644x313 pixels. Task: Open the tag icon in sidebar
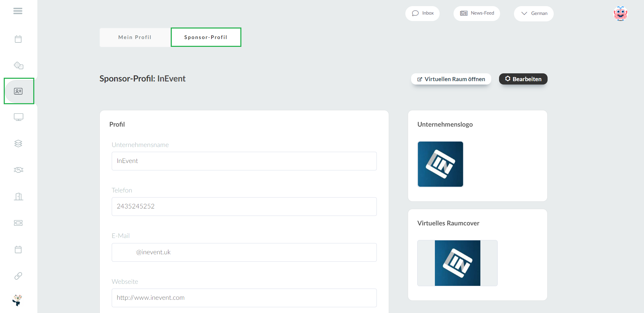click(18, 65)
